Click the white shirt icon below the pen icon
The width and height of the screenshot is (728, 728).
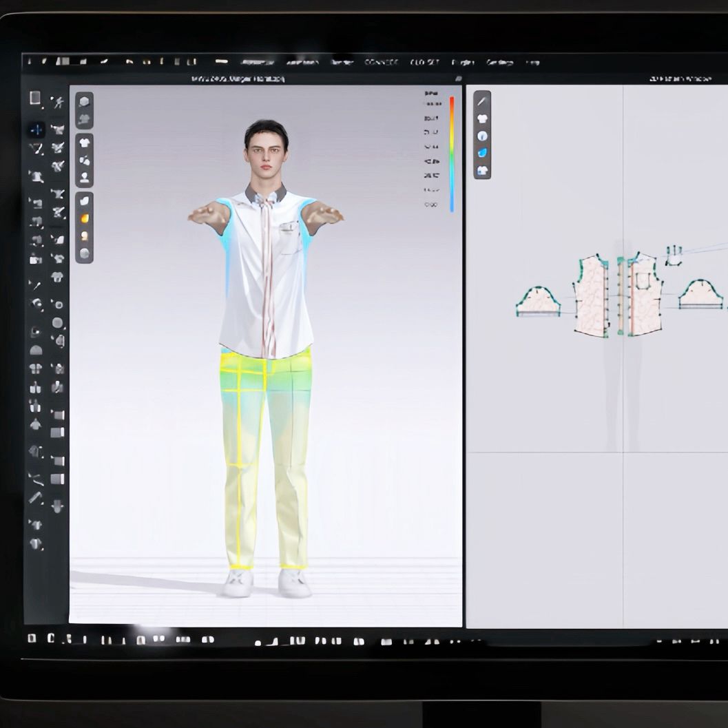tap(482, 118)
